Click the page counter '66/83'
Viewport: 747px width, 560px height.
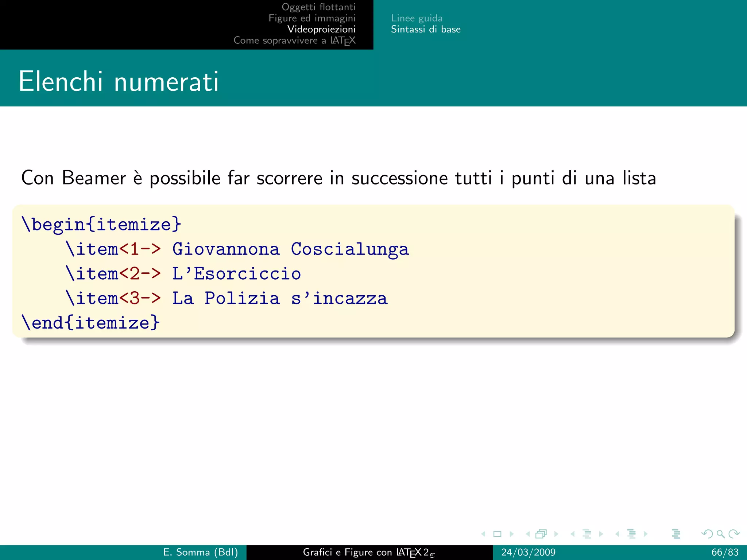[725, 552]
